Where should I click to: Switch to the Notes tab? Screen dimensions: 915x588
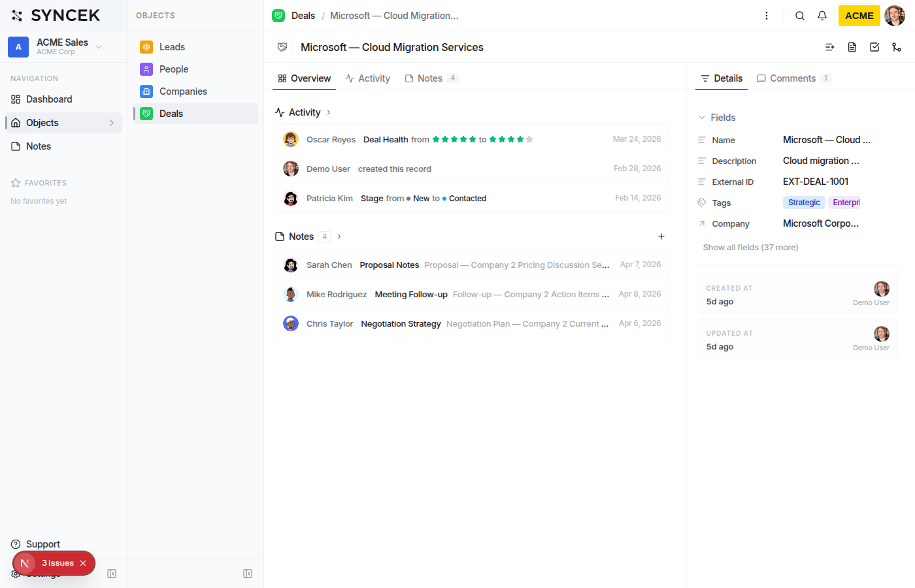pos(431,78)
